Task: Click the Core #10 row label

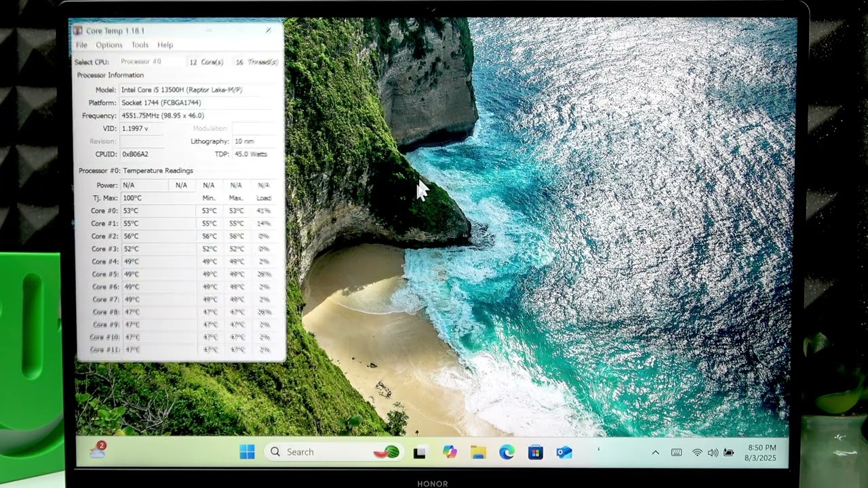Action: pos(104,337)
